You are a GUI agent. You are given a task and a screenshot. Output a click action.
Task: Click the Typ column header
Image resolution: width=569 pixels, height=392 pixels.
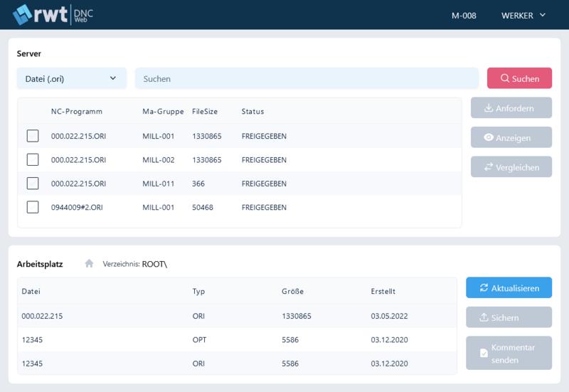point(198,291)
